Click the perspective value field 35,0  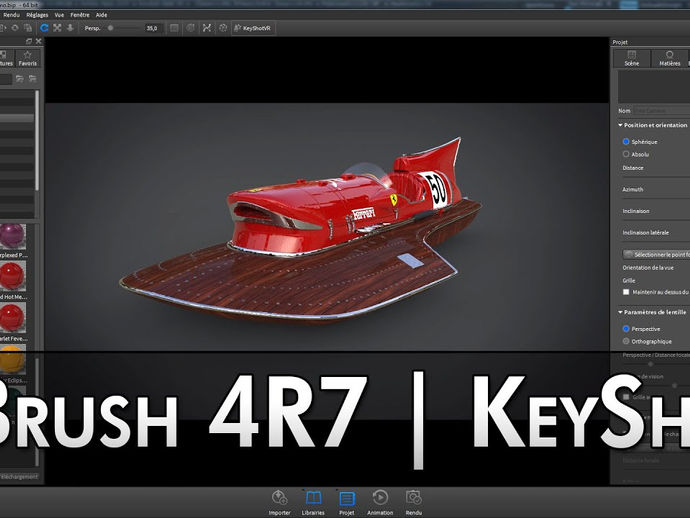153,28
